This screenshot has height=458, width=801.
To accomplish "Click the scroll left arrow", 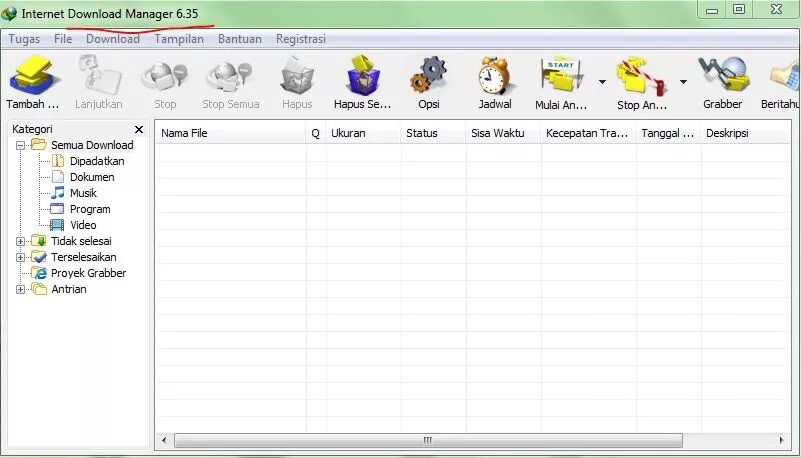I will click(x=164, y=440).
